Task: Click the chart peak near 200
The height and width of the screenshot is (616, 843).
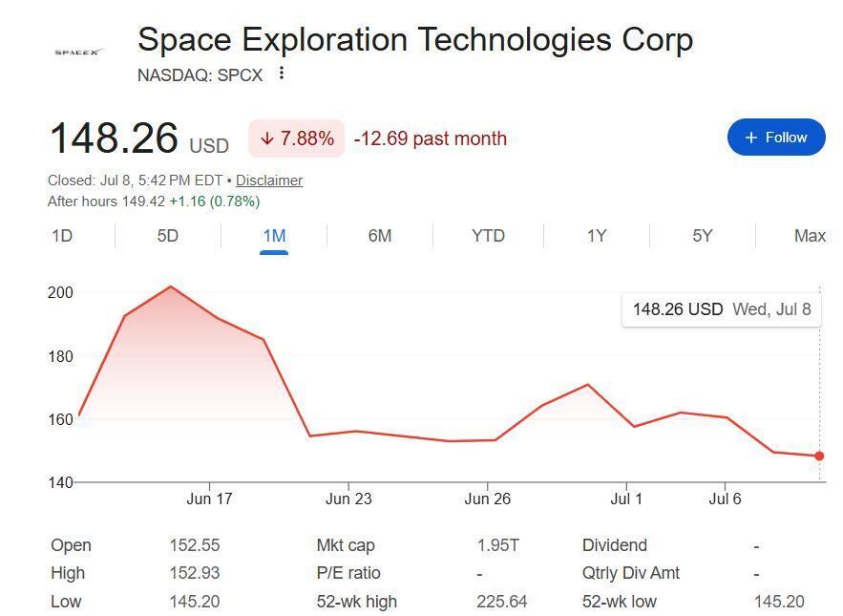Action: (x=171, y=287)
